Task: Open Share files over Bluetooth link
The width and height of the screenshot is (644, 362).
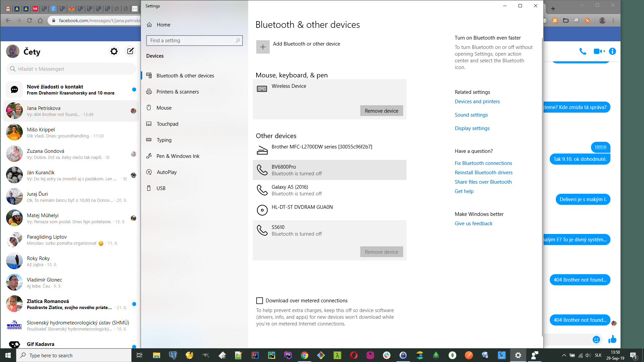Action: click(483, 182)
